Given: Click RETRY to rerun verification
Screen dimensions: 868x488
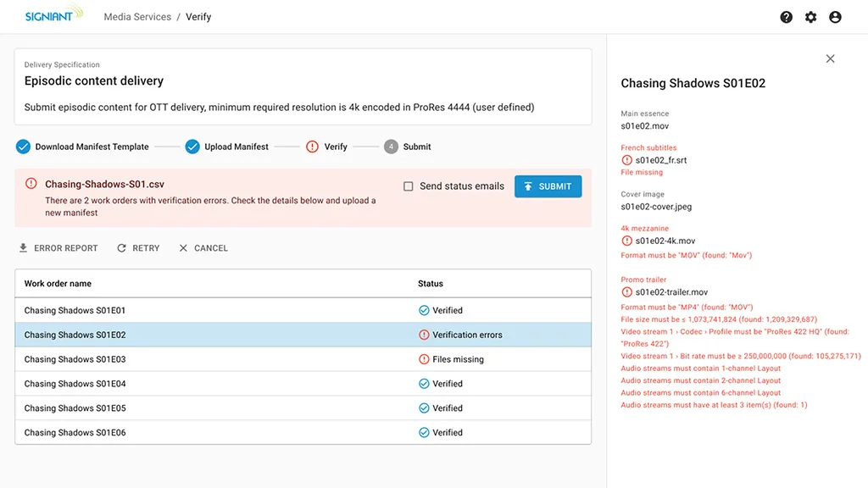Looking at the screenshot, I should [x=138, y=248].
